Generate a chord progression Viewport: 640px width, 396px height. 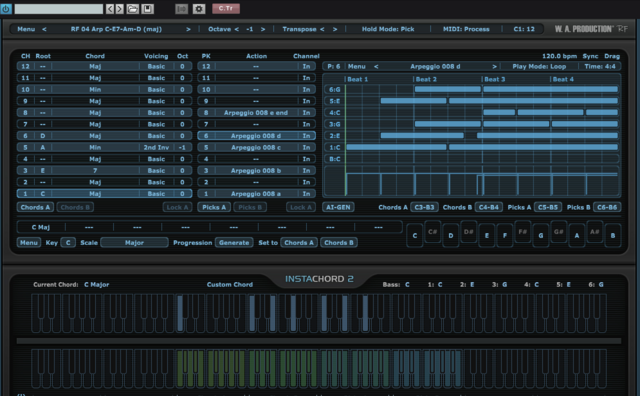(234, 242)
